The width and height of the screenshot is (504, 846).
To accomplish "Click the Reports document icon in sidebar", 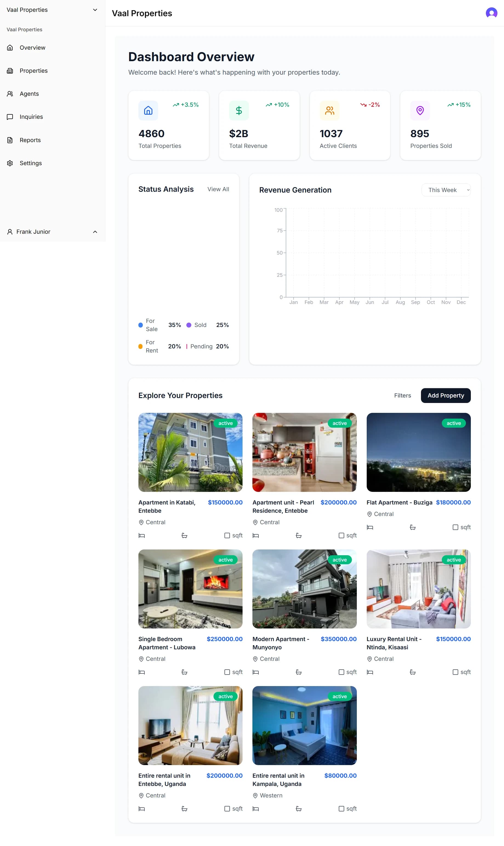I will (10, 140).
